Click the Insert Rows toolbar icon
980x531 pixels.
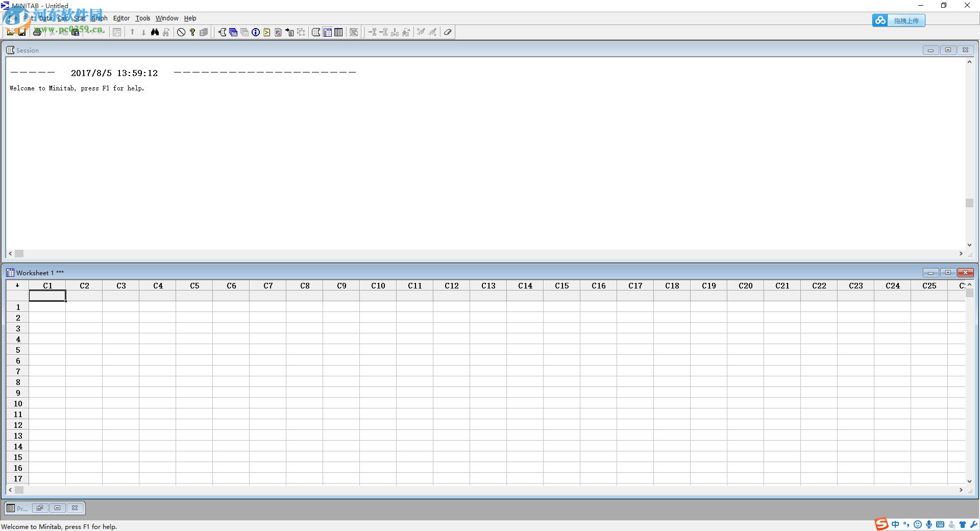(383, 32)
